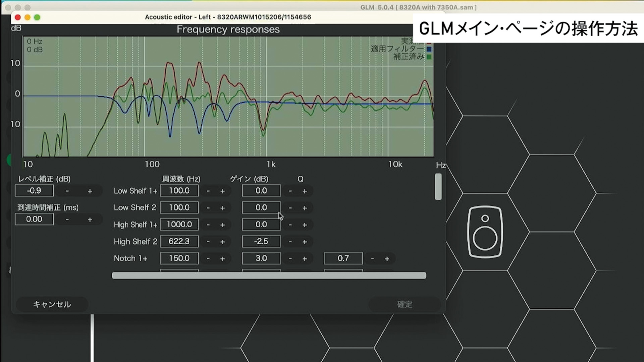This screenshot has height=362, width=644.
Task: Click the Acoustic editor window title bar
Action: click(x=228, y=17)
